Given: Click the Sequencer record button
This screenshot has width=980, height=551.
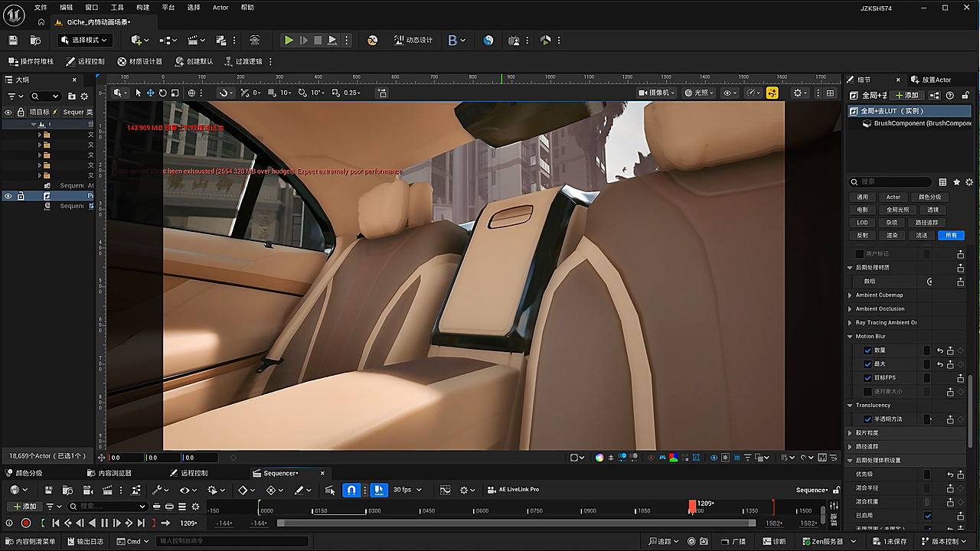Looking at the screenshot, I should click(x=26, y=523).
